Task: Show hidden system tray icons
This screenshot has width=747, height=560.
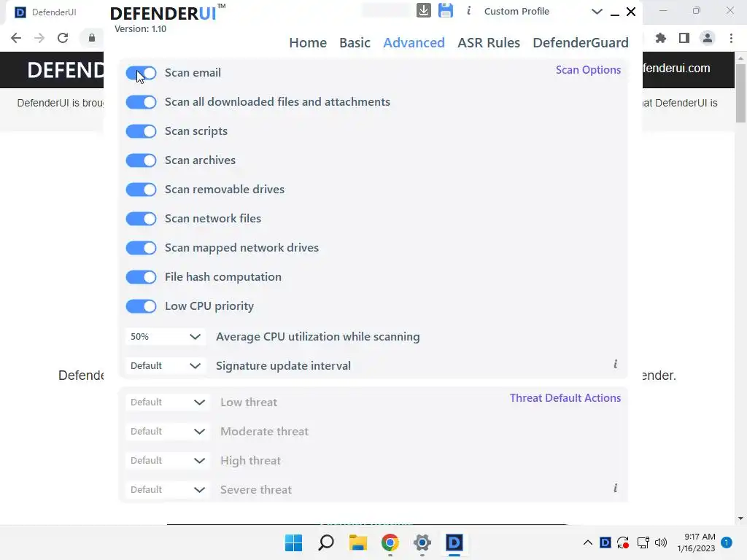Action: point(588,542)
